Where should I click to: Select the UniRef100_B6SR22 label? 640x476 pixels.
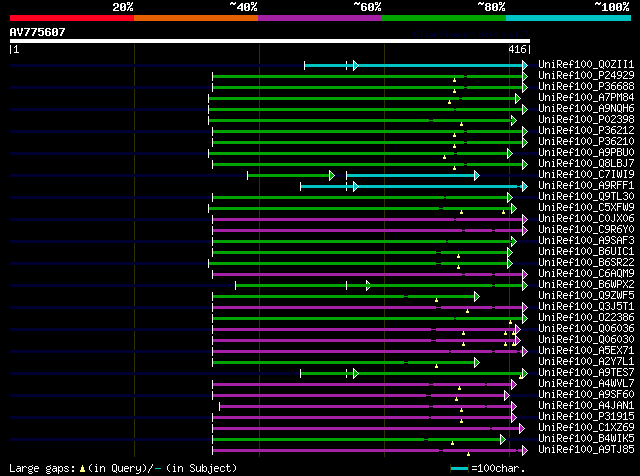586,263
